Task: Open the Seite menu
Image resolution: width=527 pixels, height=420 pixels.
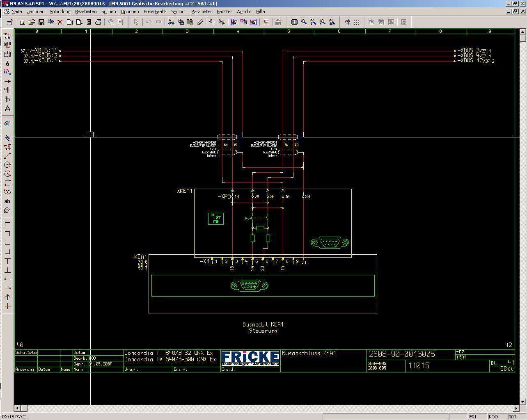Action: pos(17,11)
